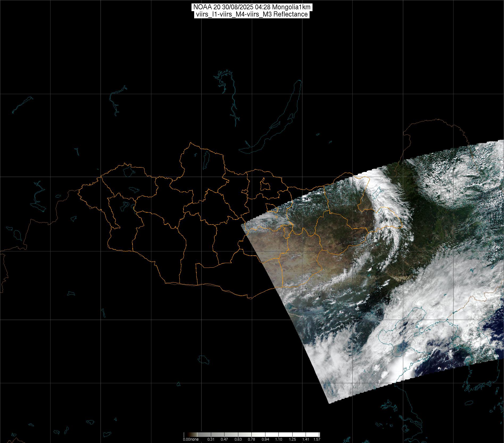Click the 0.94 tick label on colorbar
The height and width of the screenshot is (443, 504).
[x=265, y=439]
